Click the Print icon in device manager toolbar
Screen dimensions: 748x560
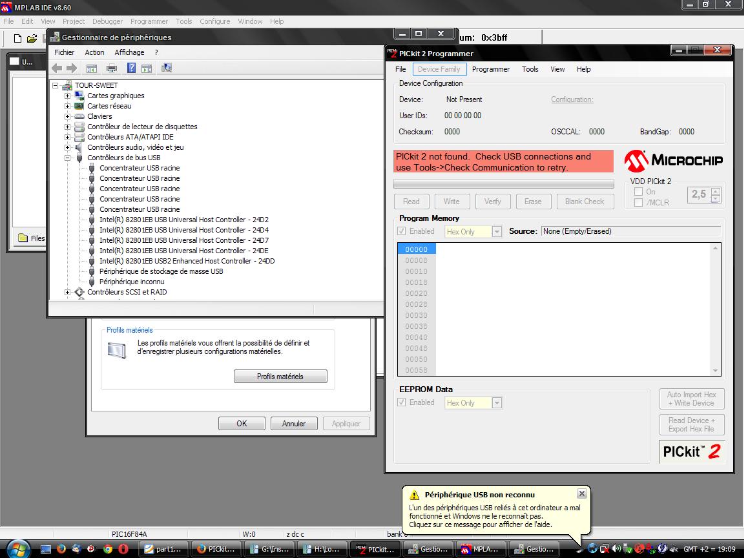[x=112, y=68]
